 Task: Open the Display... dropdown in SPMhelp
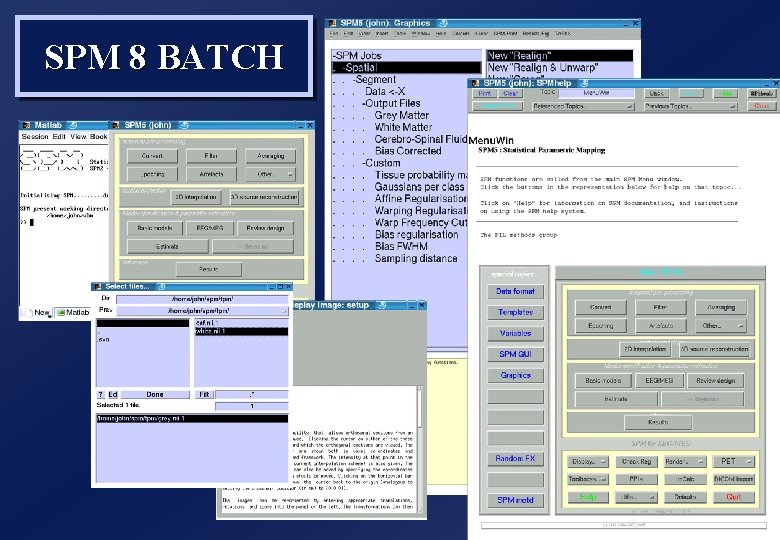point(587,462)
